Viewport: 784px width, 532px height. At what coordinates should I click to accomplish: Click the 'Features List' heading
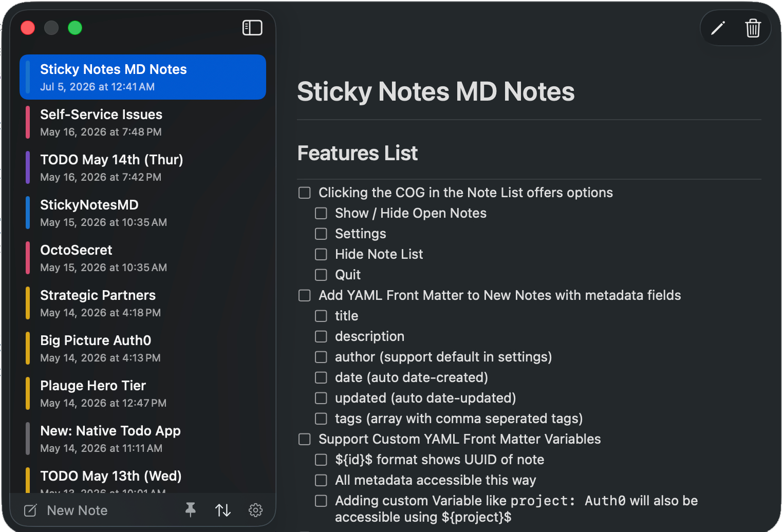(x=358, y=153)
